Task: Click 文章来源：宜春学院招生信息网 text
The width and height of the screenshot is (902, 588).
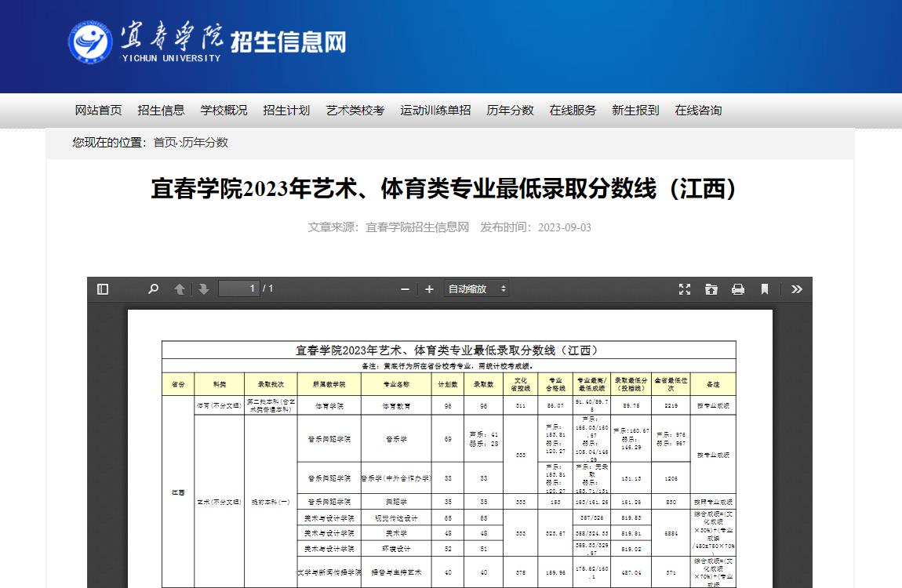Action: (x=388, y=227)
